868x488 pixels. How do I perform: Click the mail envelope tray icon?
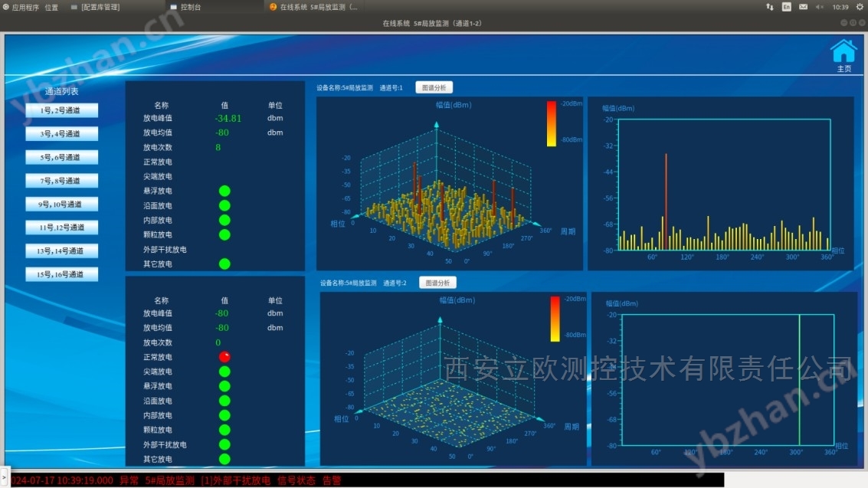(803, 7)
